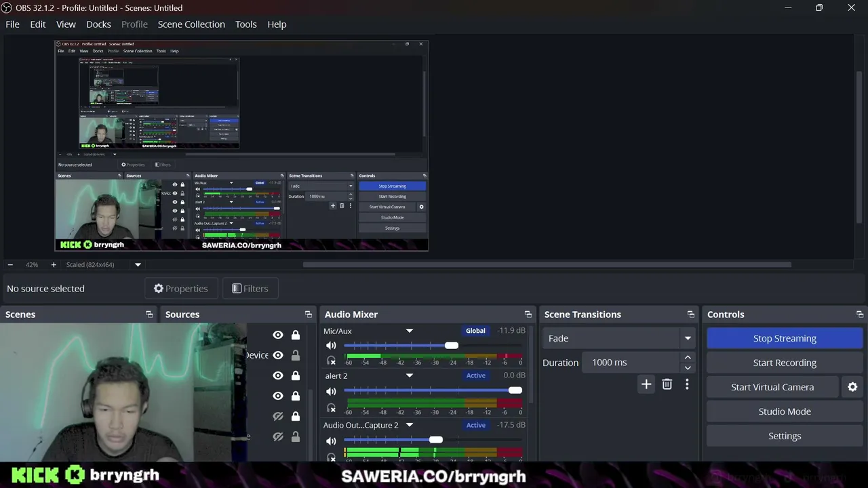Image resolution: width=868 pixels, height=488 pixels.
Task: Click the 42% zoom value
Action: point(32,265)
